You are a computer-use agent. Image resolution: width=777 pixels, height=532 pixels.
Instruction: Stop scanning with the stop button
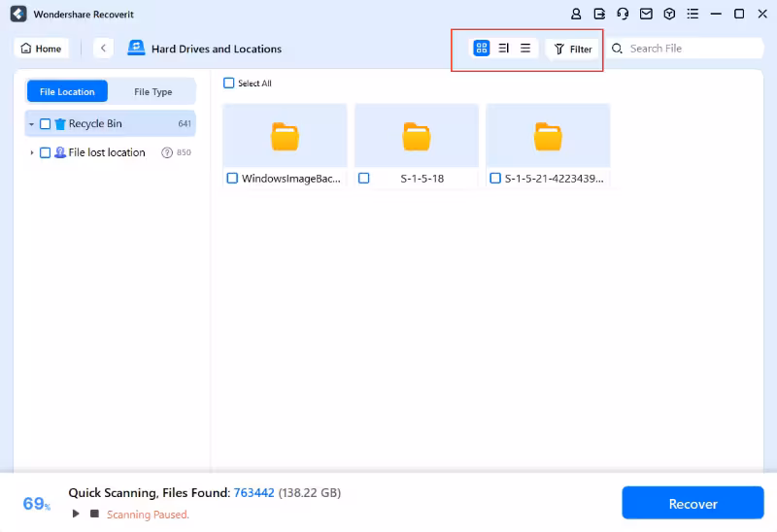point(94,514)
